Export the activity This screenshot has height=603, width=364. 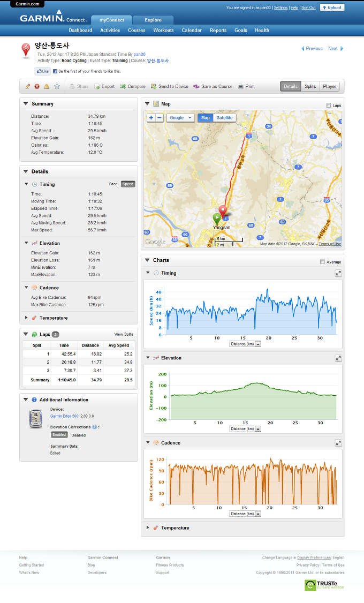coord(104,87)
